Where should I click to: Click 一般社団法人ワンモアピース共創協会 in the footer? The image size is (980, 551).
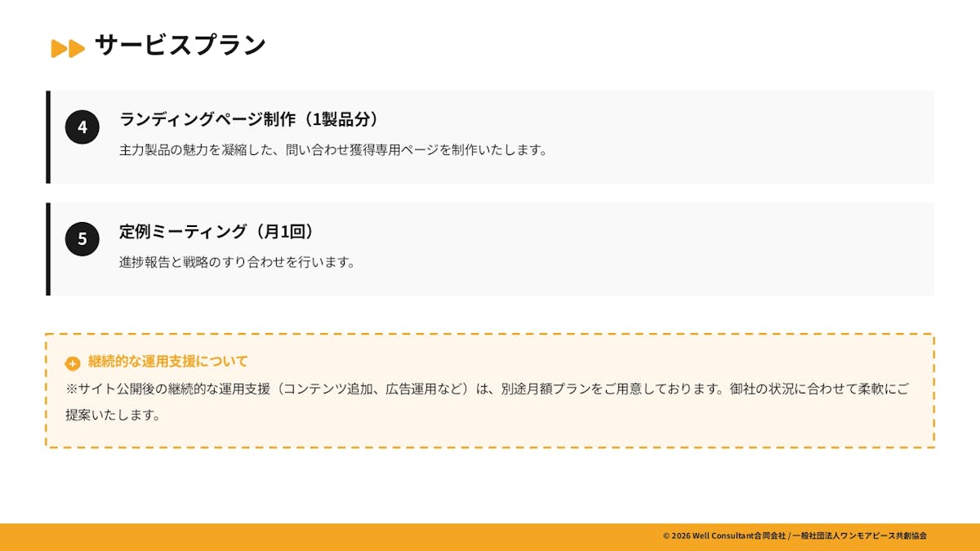859,535
